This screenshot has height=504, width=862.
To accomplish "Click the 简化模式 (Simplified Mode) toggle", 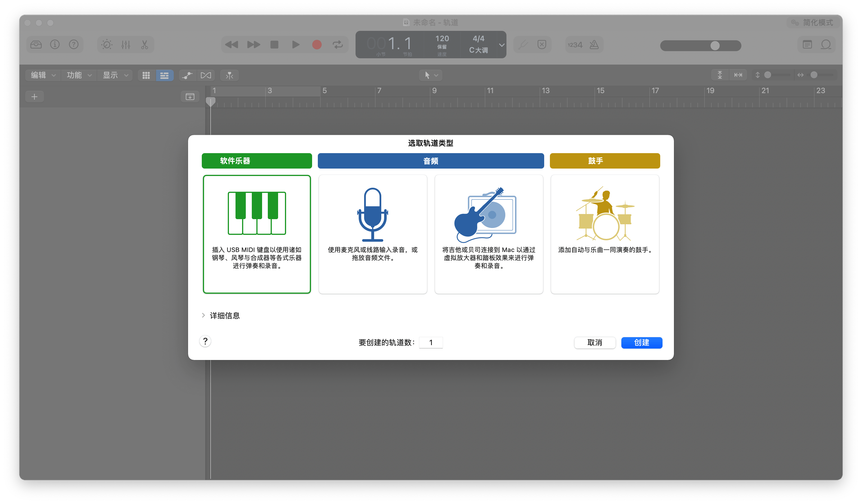I will pos(811,23).
